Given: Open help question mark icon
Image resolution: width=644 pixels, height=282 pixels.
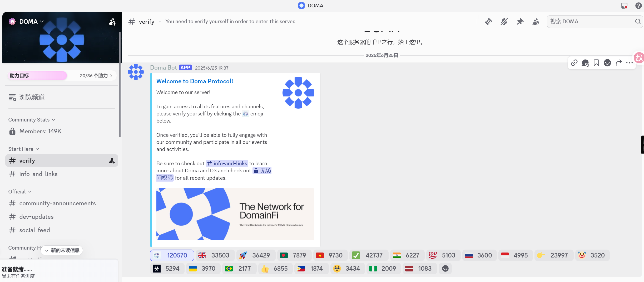Looking at the screenshot, I should pos(638,6).
